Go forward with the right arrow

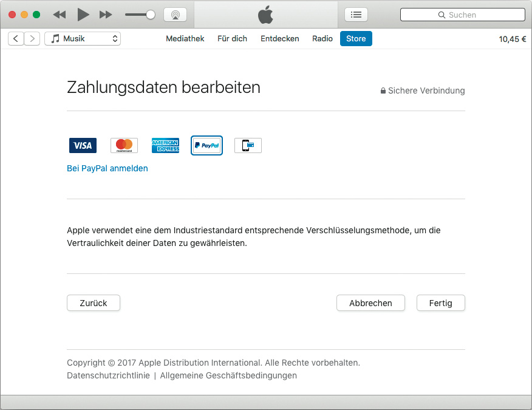tap(32, 39)
